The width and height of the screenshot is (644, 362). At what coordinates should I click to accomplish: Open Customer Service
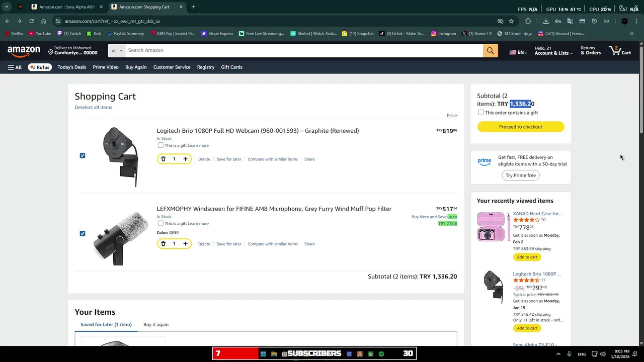tap(172, 67)
